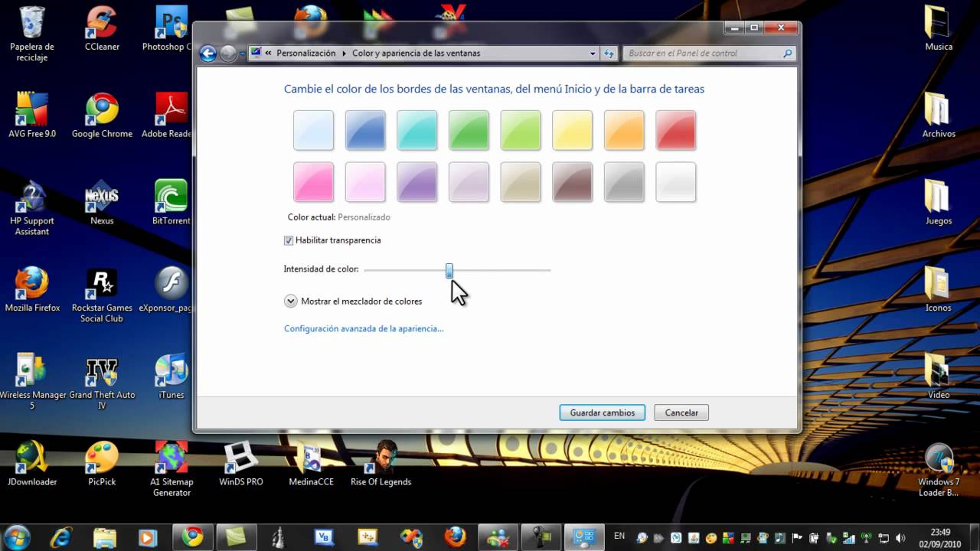Launch Internet Explorer from the taskbar

(63, 537)
